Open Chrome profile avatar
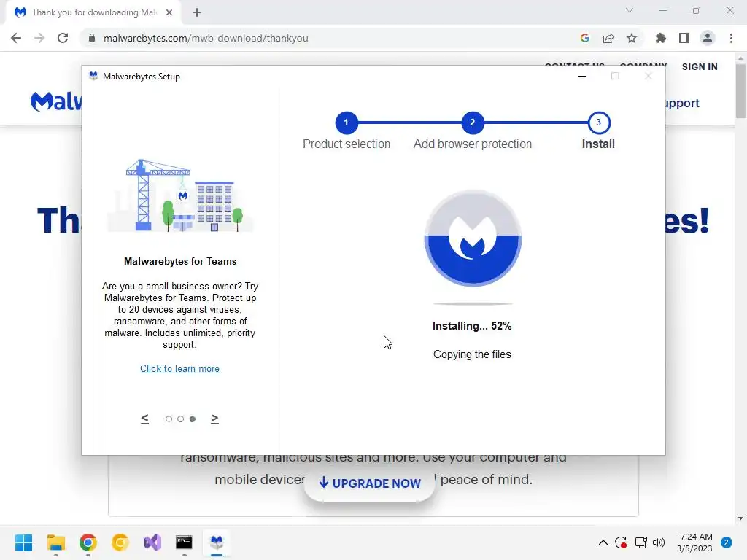Viewport: 747px width, 560px height. click(708, 38)
